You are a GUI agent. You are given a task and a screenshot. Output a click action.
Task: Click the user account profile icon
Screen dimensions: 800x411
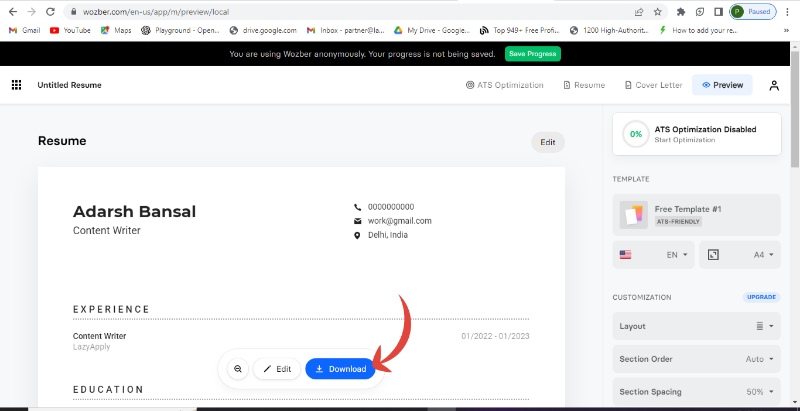pos(774,85)
